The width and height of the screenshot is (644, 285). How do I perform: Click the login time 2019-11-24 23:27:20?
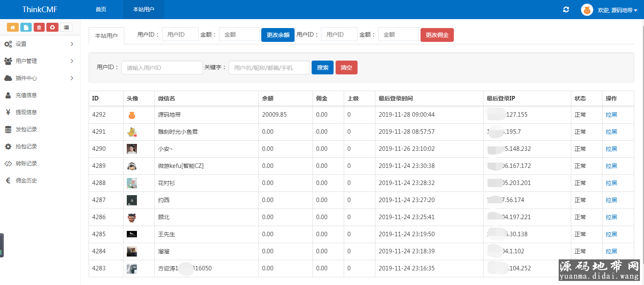[x=407, y=200]
